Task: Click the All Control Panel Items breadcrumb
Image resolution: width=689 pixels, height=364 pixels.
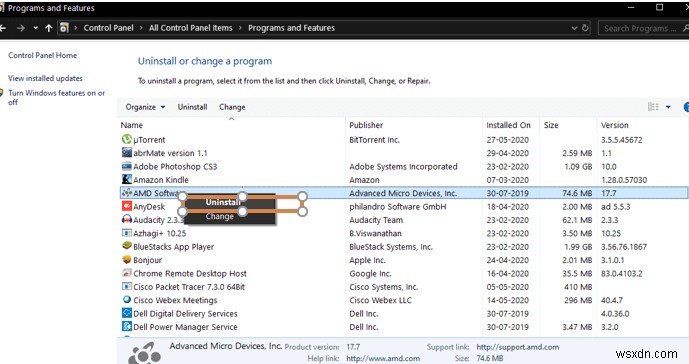Action: pyautogui.click(x=190, y=28)
